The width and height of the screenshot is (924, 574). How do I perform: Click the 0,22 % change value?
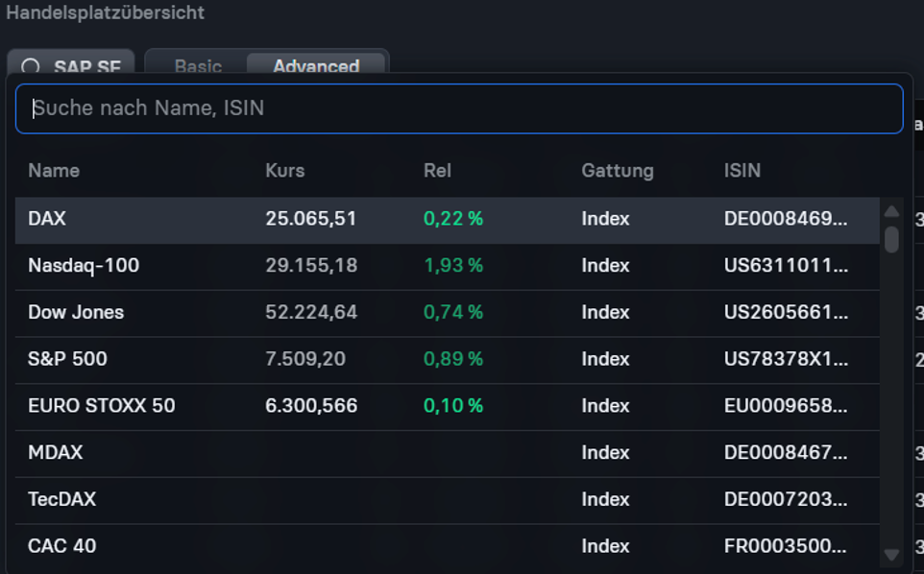[453, 219]
